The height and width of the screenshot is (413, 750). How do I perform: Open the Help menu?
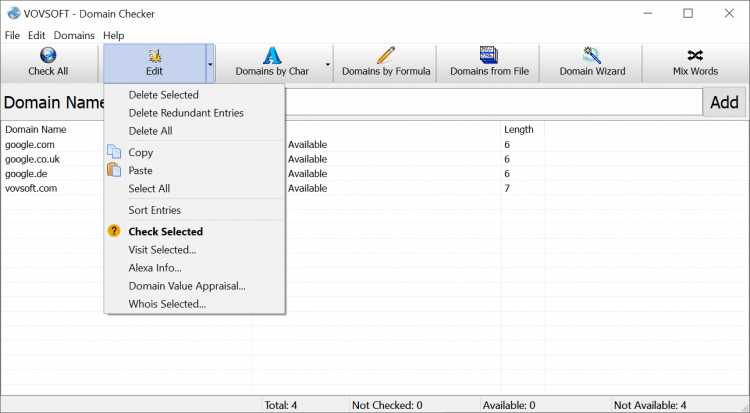coord(113,35)
